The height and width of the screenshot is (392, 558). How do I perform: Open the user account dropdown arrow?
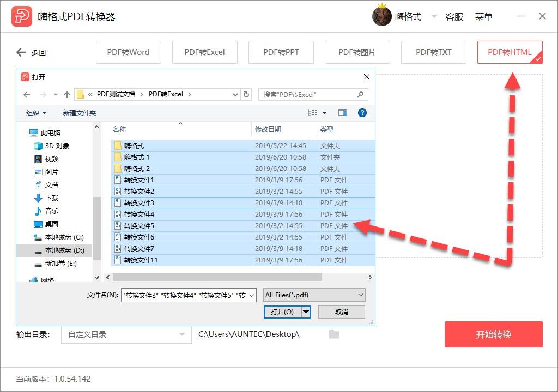click(x=434, y=16)
